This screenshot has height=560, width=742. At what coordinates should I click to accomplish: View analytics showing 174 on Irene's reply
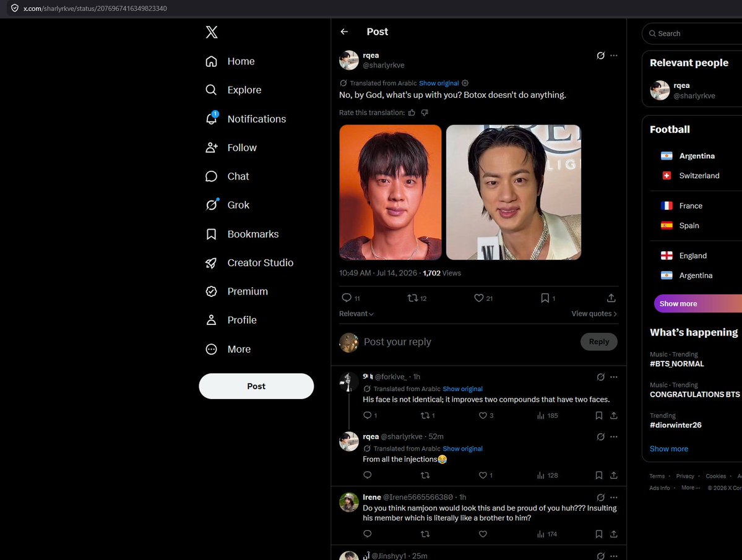[x=547, y=534]
